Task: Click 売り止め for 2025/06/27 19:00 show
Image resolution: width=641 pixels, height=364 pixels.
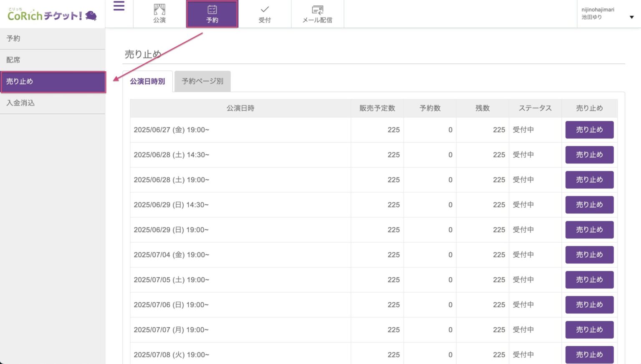Action: tap(589, 130)
